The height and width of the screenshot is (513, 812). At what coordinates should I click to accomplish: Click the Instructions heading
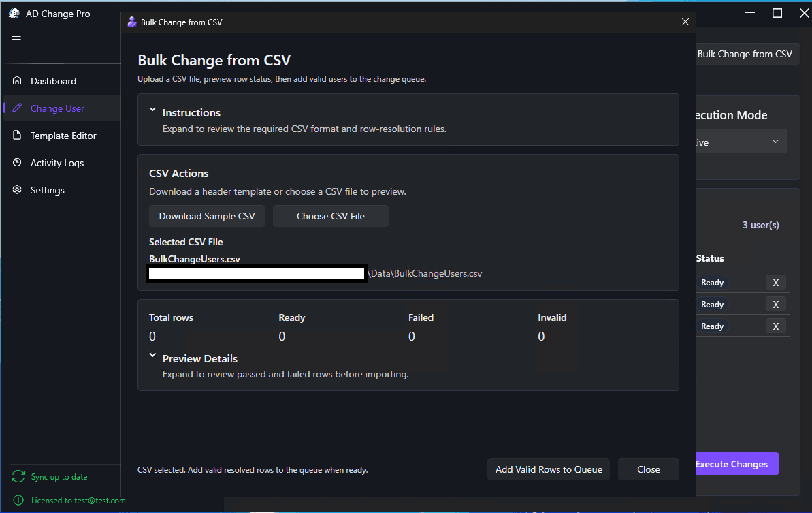(x=191, y=112)
